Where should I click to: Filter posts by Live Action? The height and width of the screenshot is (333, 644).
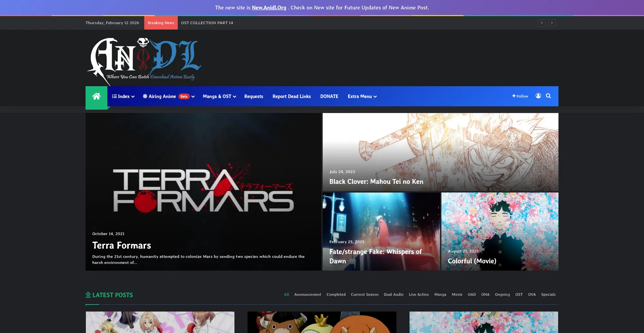(419, 294)
